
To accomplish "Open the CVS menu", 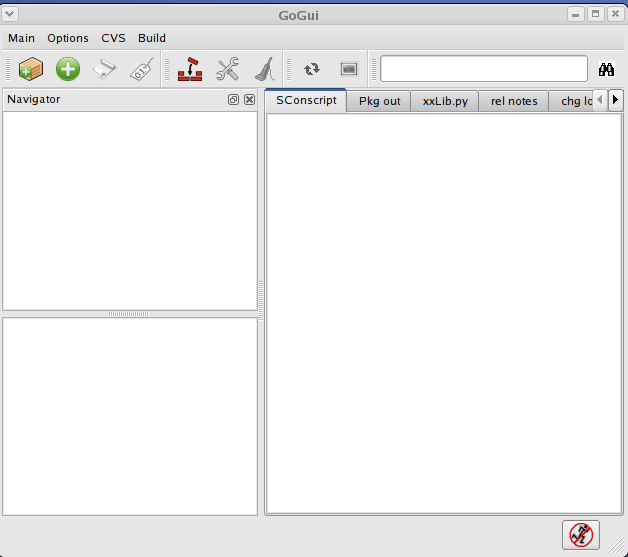I will [113, 38].
